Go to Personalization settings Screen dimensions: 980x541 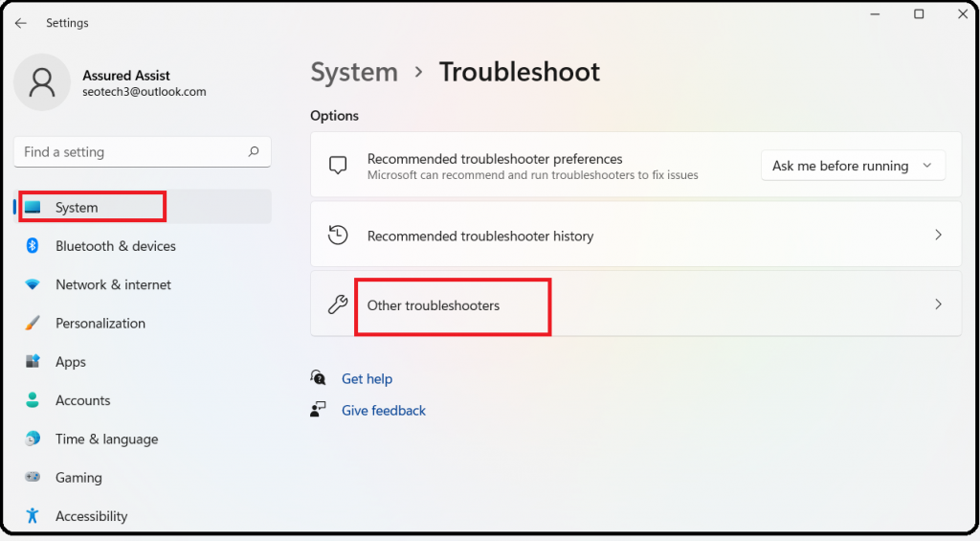pyautogui.click(x=143, y=324)
